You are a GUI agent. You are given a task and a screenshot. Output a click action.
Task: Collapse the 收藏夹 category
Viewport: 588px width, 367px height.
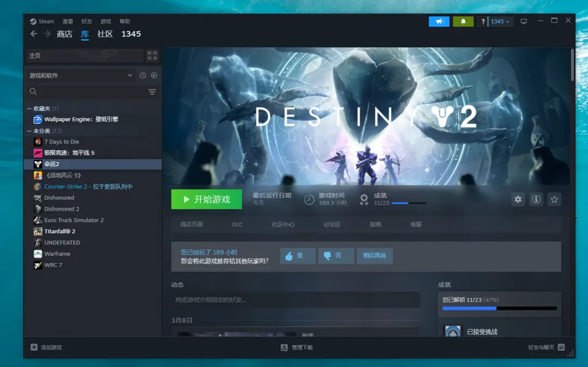point(29,108)
